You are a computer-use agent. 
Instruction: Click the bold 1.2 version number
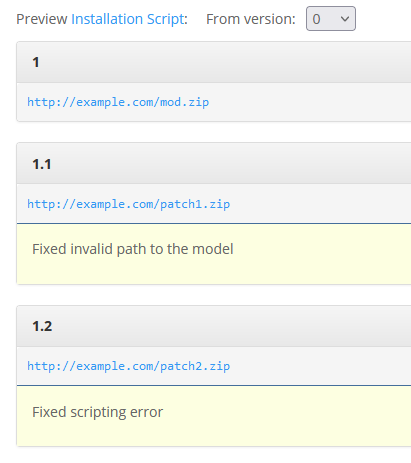click(42, 326)
